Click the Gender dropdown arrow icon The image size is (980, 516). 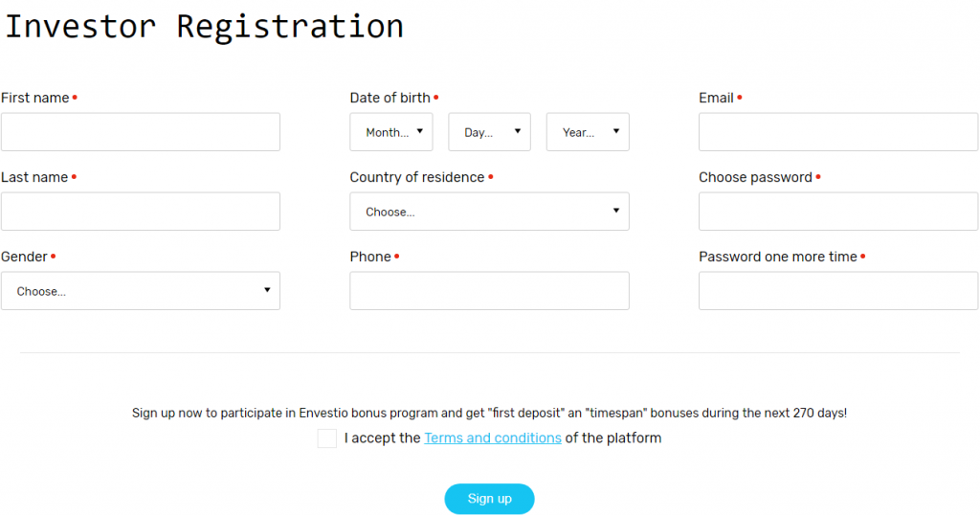pyautogui.click(x=267, y=290)
